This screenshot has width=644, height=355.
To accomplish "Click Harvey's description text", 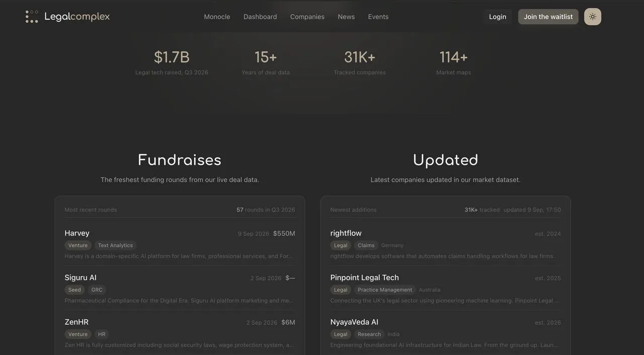I will pos(179,256).
